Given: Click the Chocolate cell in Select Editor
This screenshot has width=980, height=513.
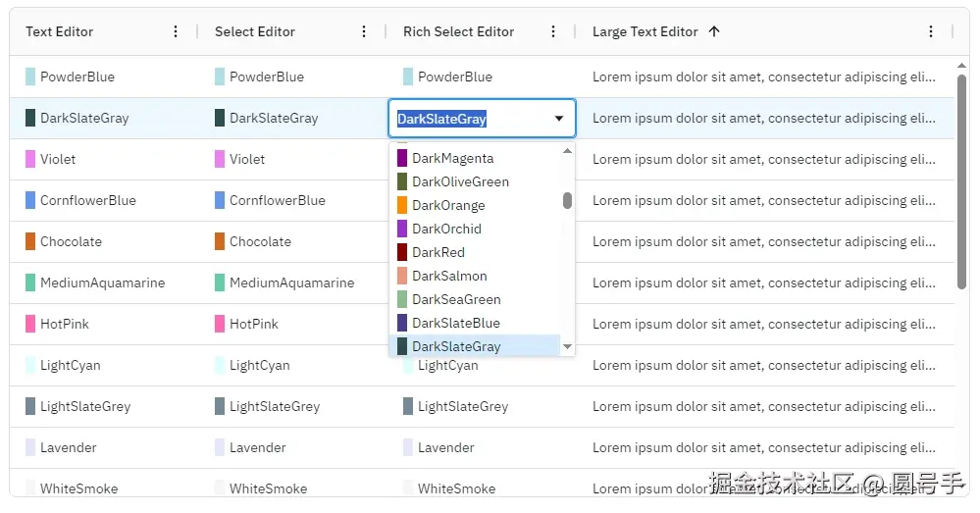Looking at the screenshot, I should [x=260, y=241].
